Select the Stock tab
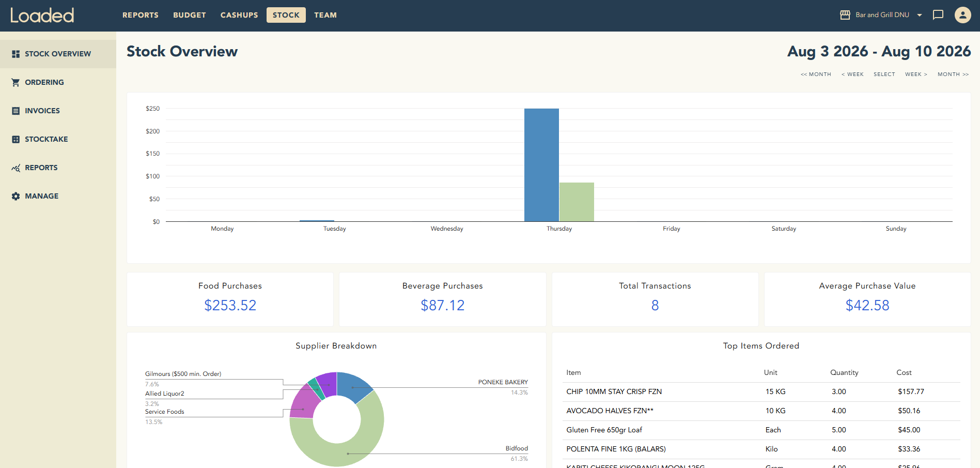Viewport: 980px width, 468px height. 286,15
